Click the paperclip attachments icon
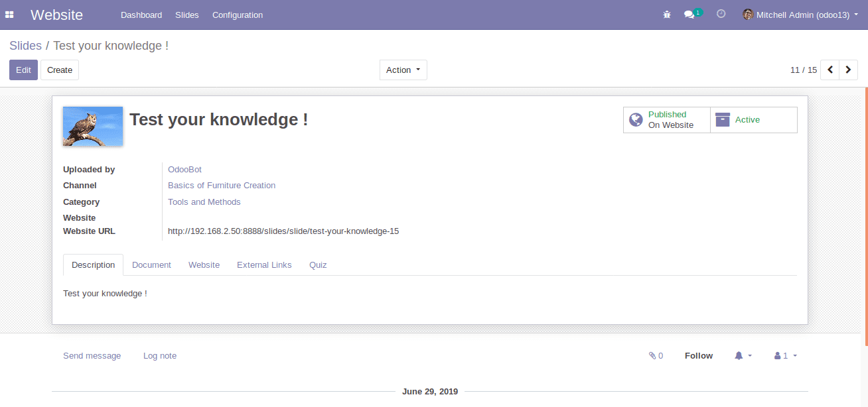The image size is (868, 407). pyautogui.click(x=652, y=356)
